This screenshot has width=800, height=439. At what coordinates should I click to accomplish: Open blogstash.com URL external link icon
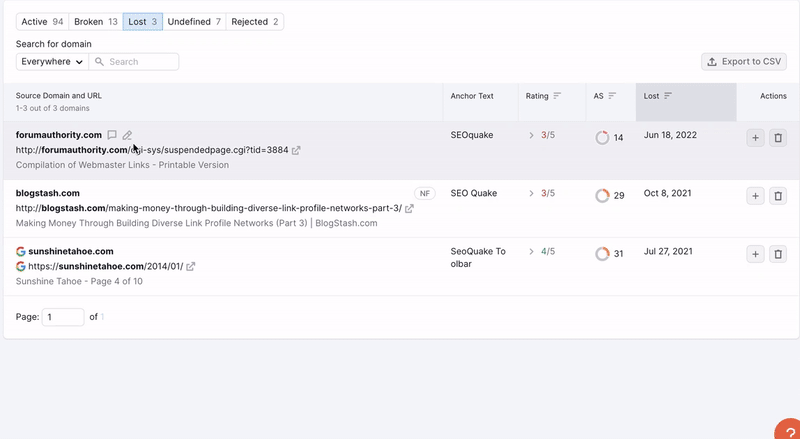409,208
